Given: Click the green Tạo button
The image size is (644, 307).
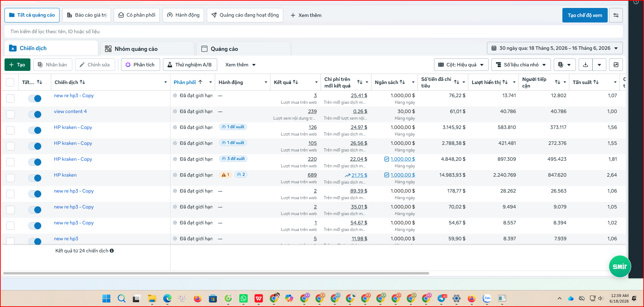Looking at the screenshot, I should 17,65.
